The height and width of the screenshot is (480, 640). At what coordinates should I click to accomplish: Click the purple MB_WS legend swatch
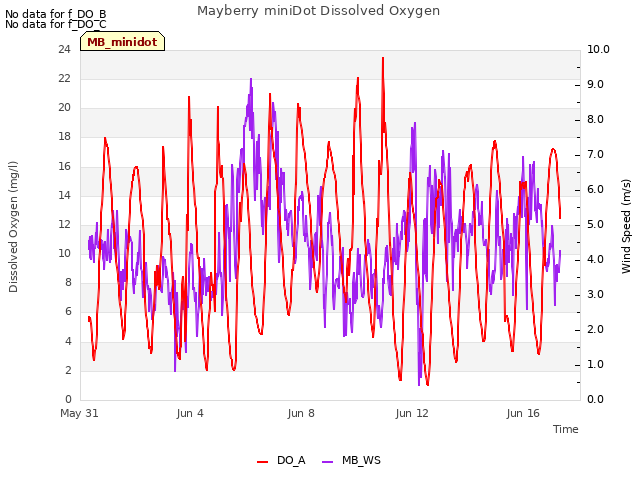click(x=328, y=461)
